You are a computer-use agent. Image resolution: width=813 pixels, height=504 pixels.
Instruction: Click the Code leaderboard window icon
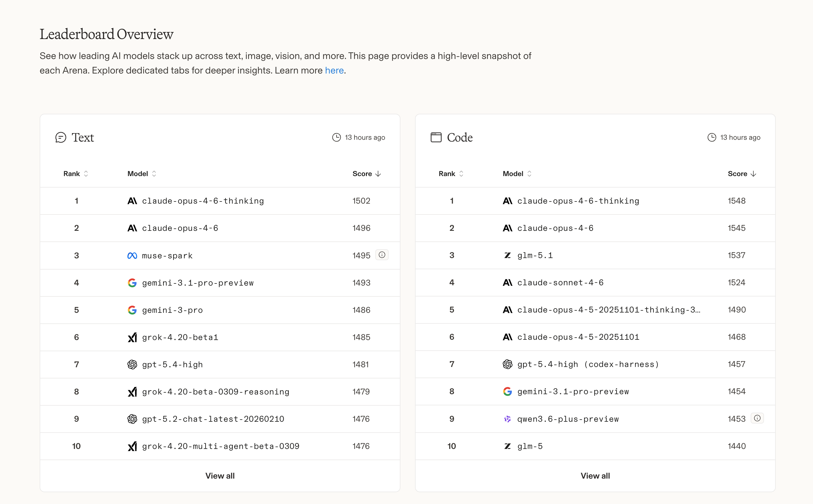[x=436, y=137]
